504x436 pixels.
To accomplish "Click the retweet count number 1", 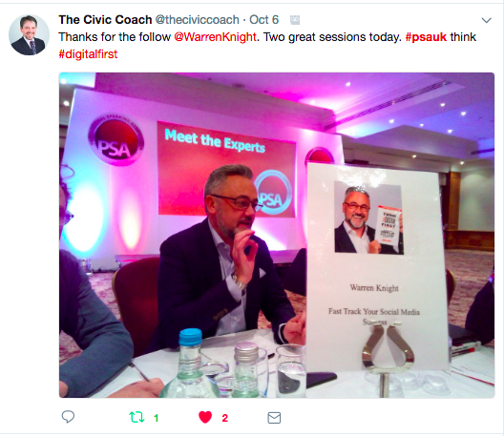I will click(x=157, y=418).
